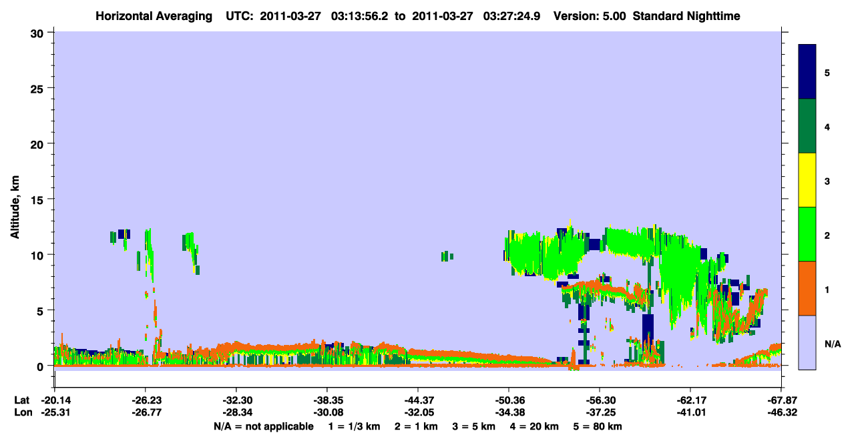Click the start UTC time 03:13:56.2
This screenshot has width=868, height=445.
click(353, 15)
